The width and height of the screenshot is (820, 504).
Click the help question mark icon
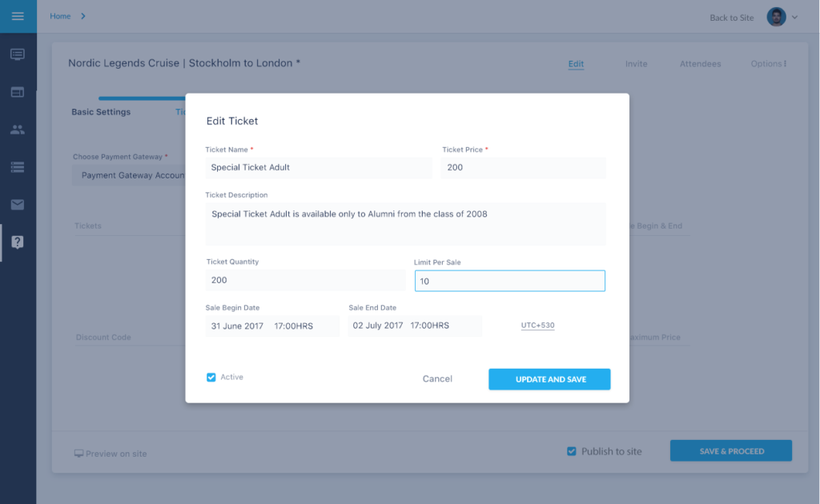pos(18,242)
